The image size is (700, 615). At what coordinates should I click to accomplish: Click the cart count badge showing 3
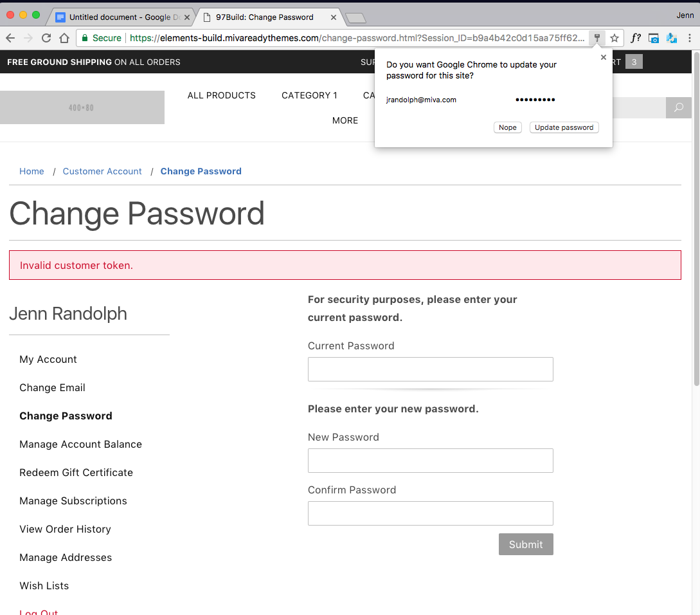[634, 62]
